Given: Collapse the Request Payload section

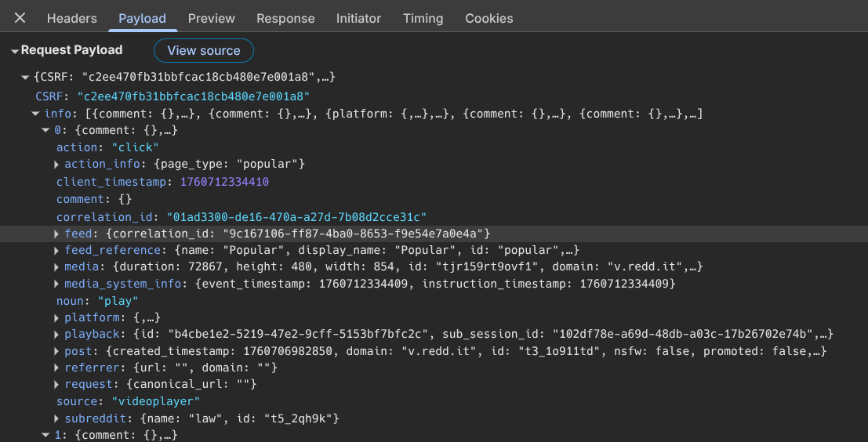Looking at the screenshot, I should point(15,51).
